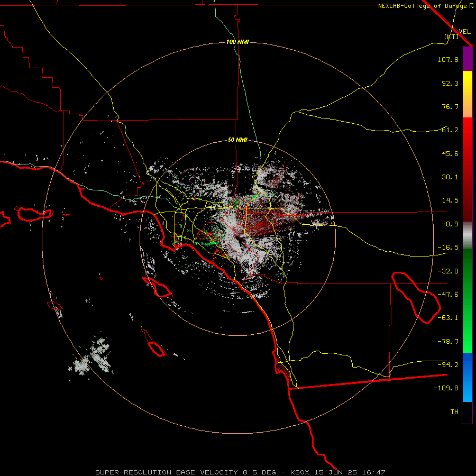Click the -47.6 velocity scale value
This screenshot has width=476, height=476.
[448, 295]
